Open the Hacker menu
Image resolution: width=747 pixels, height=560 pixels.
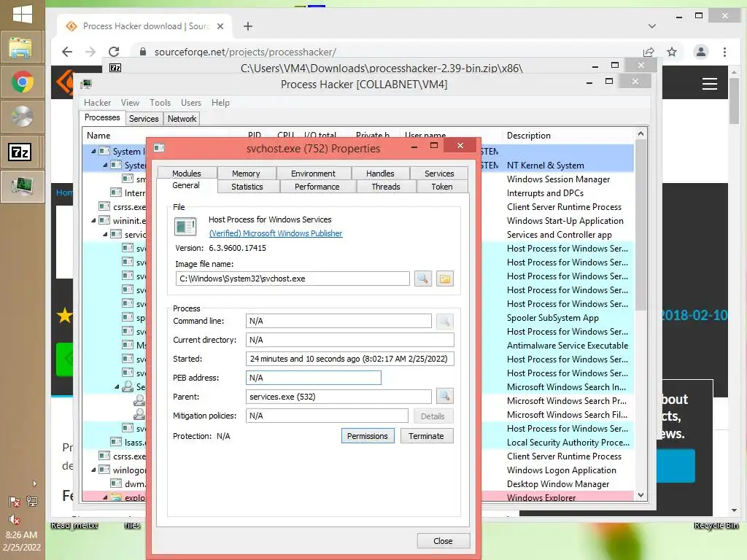[97, 102]
